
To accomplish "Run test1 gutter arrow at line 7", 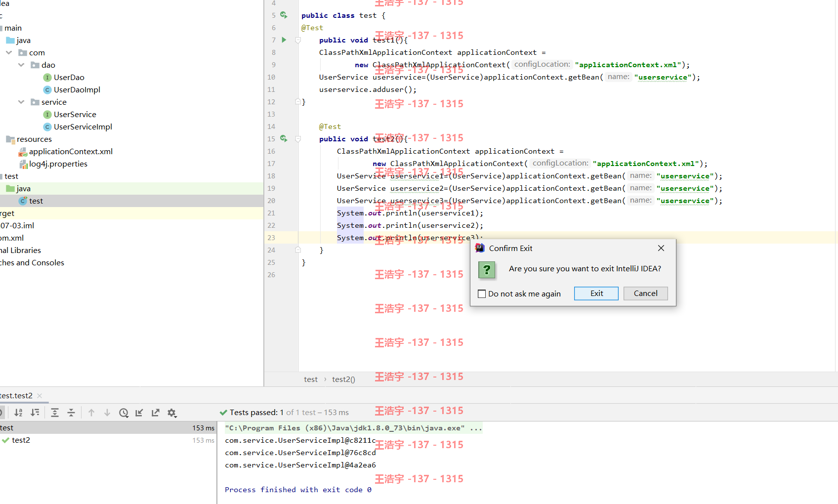I will [x=284, y=40].
